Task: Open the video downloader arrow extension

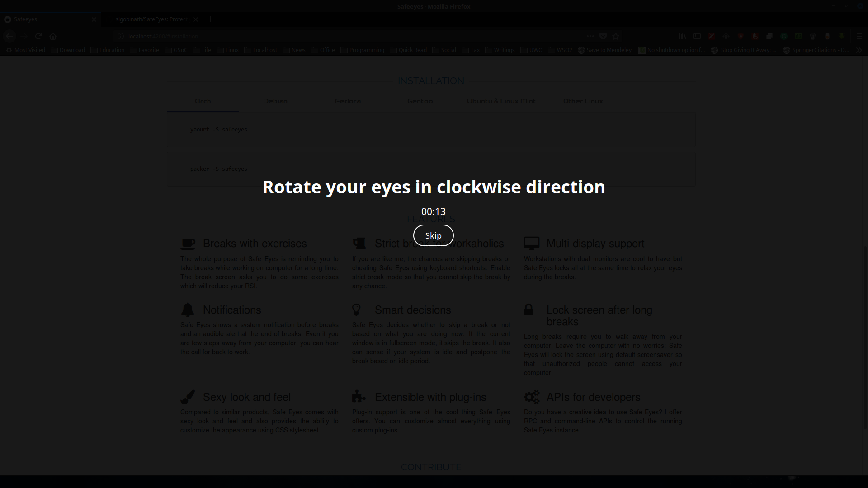Action: 841,36
